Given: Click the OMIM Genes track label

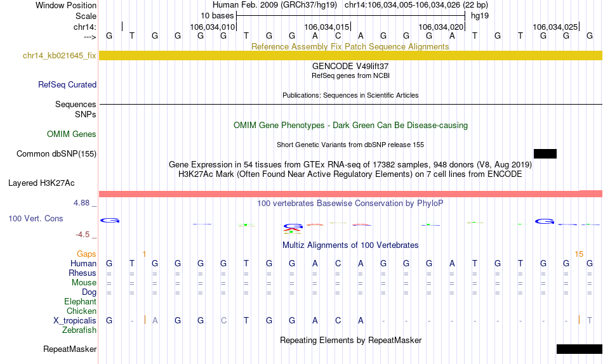Looking at the screenshot, I should (x=72, y=134).
